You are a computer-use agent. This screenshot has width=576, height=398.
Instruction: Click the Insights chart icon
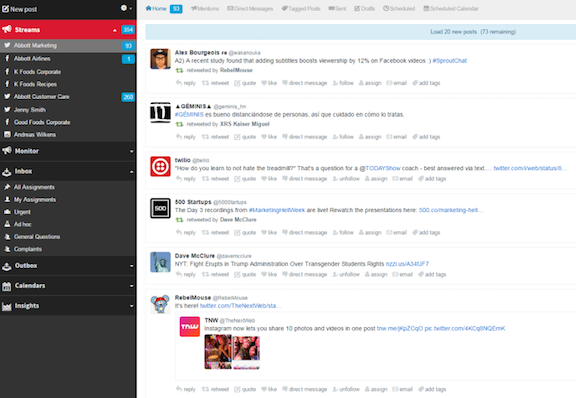pyautogui.click(x=7, y=306)
